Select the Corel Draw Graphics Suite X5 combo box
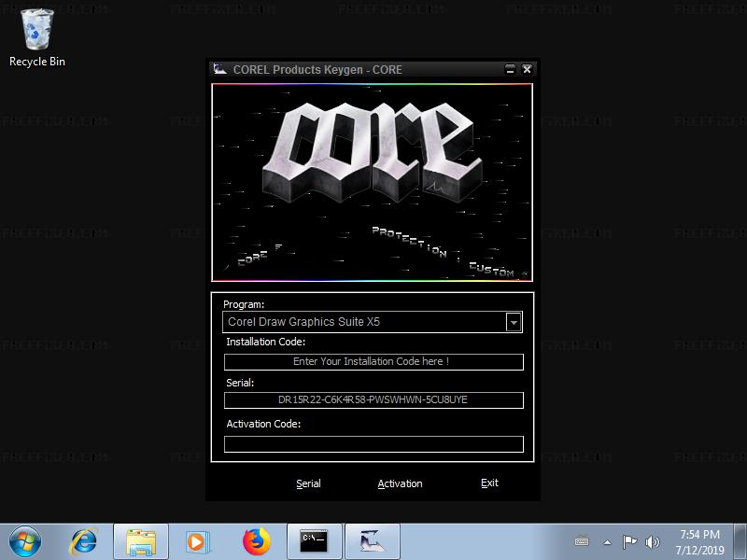This screenshot has width=747, height=560. 373,322
